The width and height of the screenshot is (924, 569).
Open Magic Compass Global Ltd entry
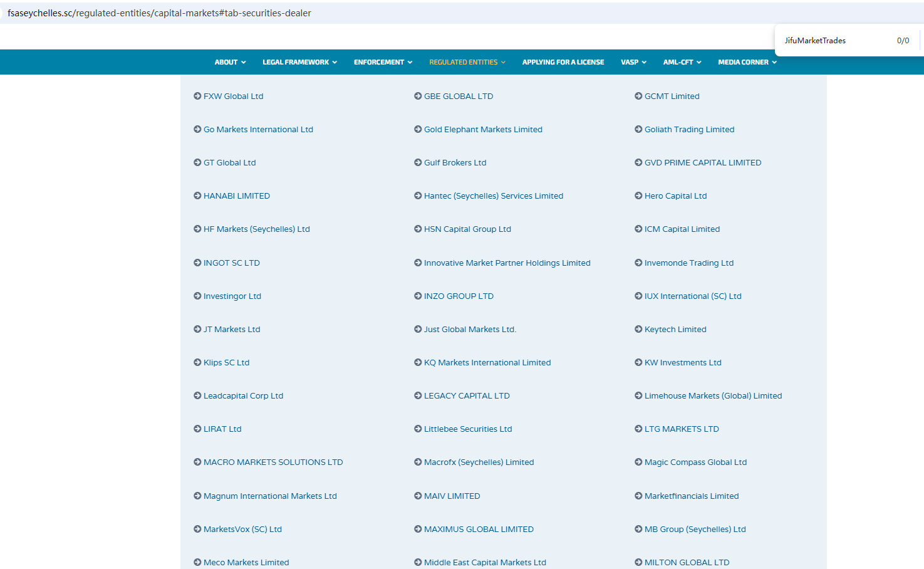695,462
